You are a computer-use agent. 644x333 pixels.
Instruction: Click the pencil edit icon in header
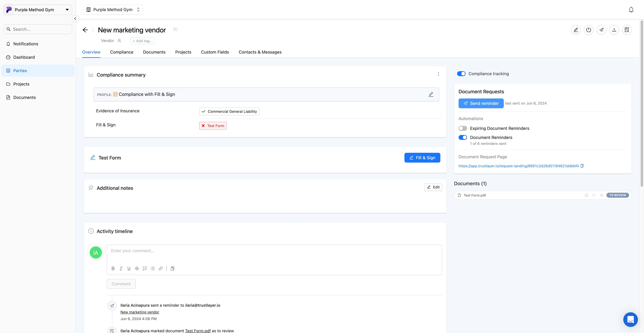point(576,30)
